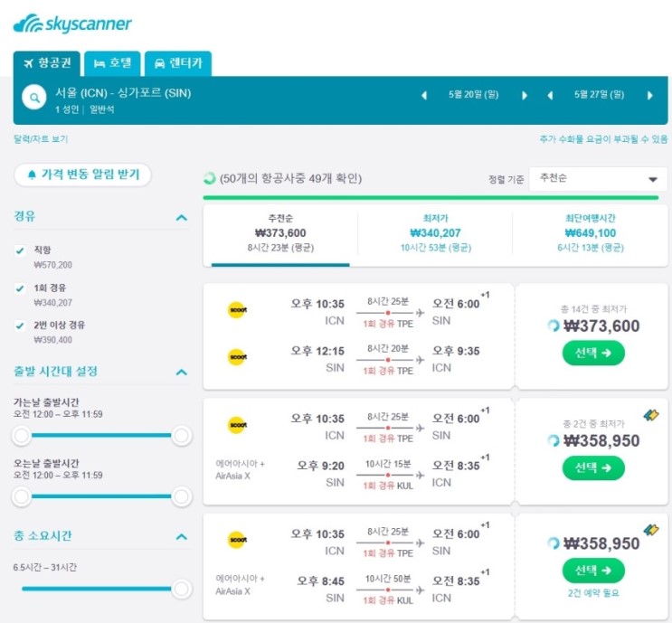Collapse the 출발 시간대 설정 section
Screen dimensions: 672x623
pos(182,372)
